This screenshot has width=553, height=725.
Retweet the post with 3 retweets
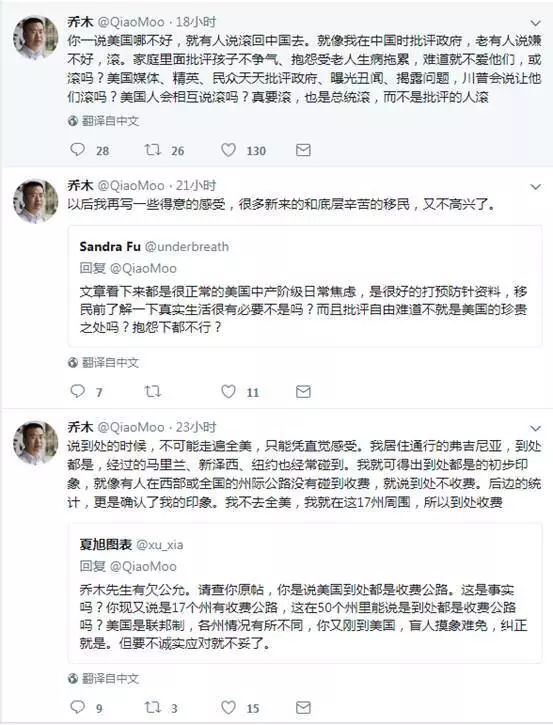tap(152, 707)
